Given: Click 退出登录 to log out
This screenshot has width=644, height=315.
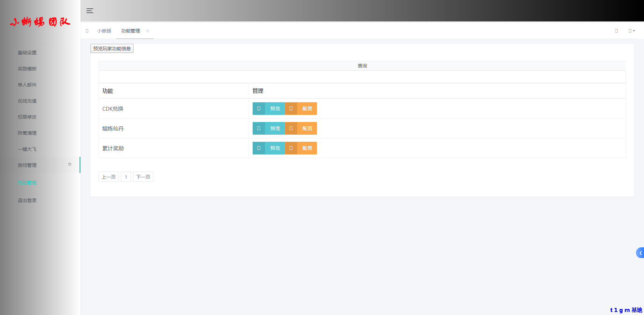Looking at the screenshot, I should 27,200.
